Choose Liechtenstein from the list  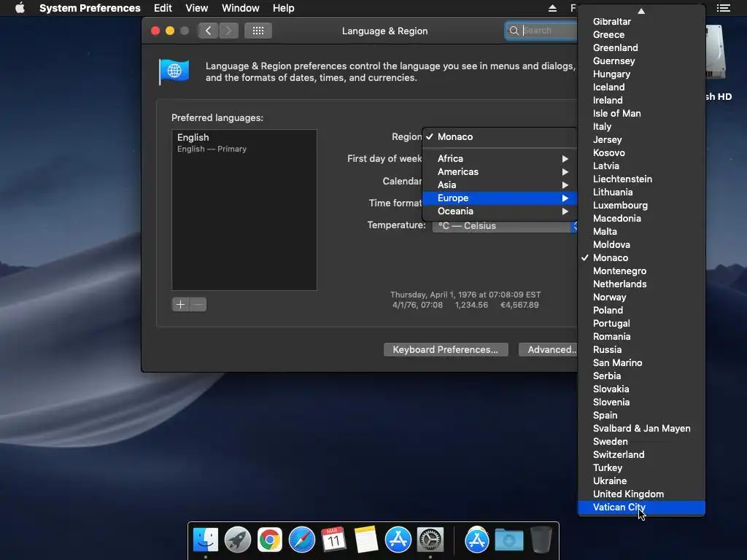click(x=641, y=179)
